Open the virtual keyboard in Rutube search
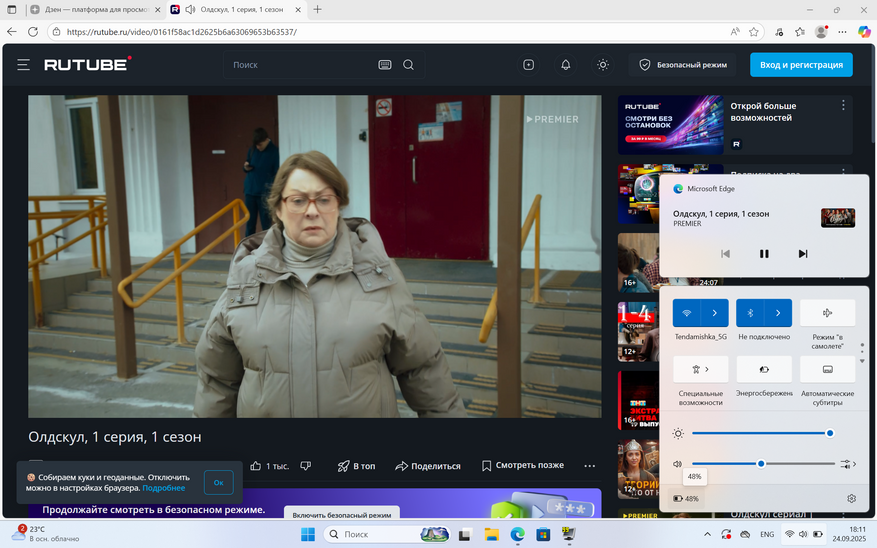The height and width of the screenshot is (548, 877). [x=385, y=65]
